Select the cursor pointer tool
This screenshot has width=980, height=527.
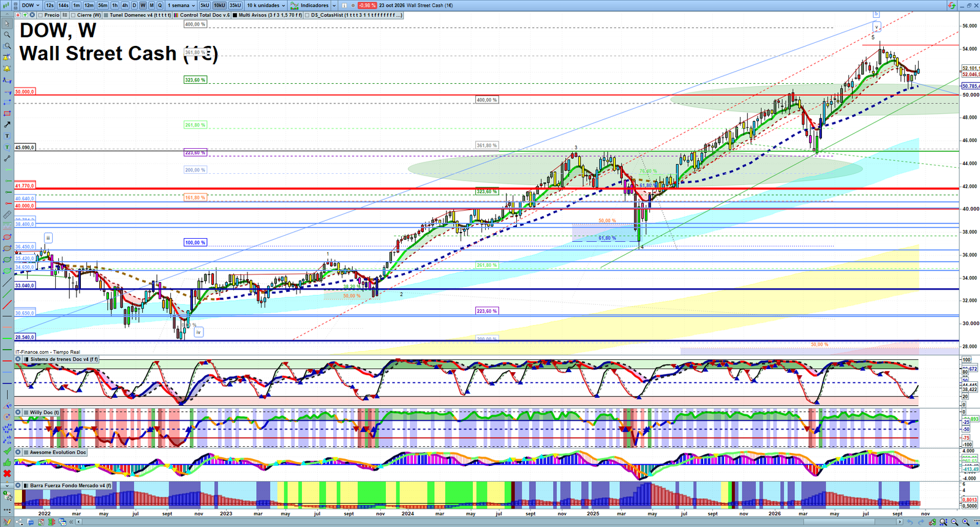(x=7, y=23)
